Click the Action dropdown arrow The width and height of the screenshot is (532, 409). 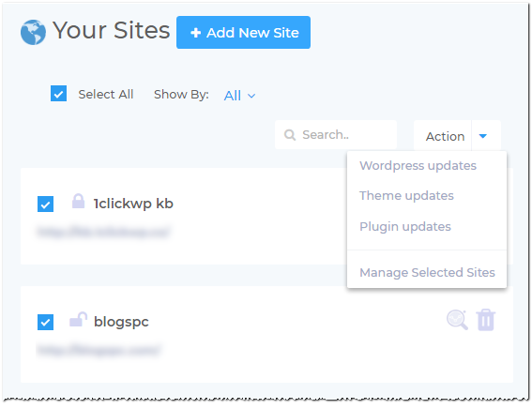pyautogui.click(x=483, y=136)
